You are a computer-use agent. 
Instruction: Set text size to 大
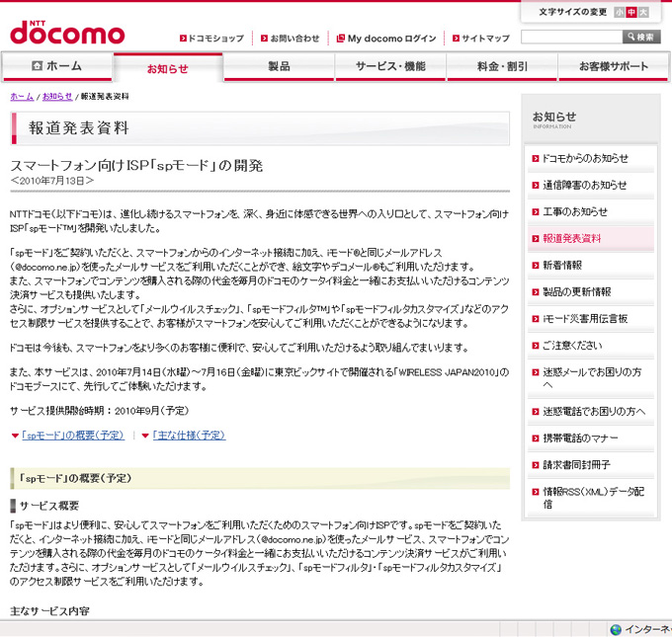pyautogui.click(x=643, y=13)
